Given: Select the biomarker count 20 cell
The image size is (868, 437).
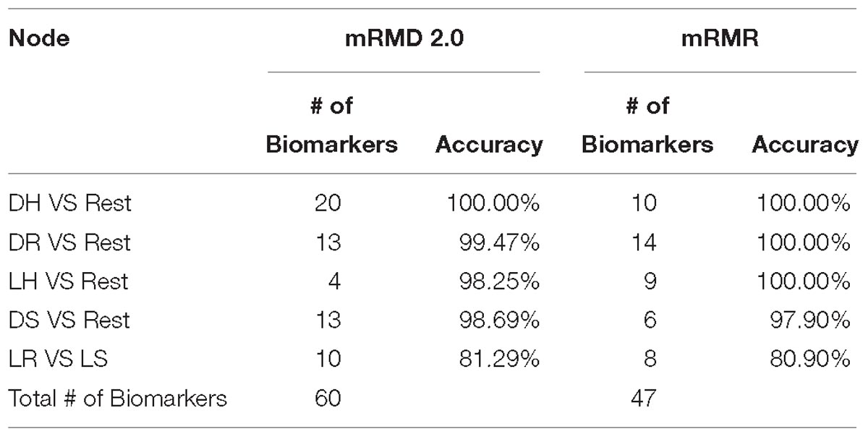Looking at the screenshot, I should pyautogui.click(x=328, y=203).
